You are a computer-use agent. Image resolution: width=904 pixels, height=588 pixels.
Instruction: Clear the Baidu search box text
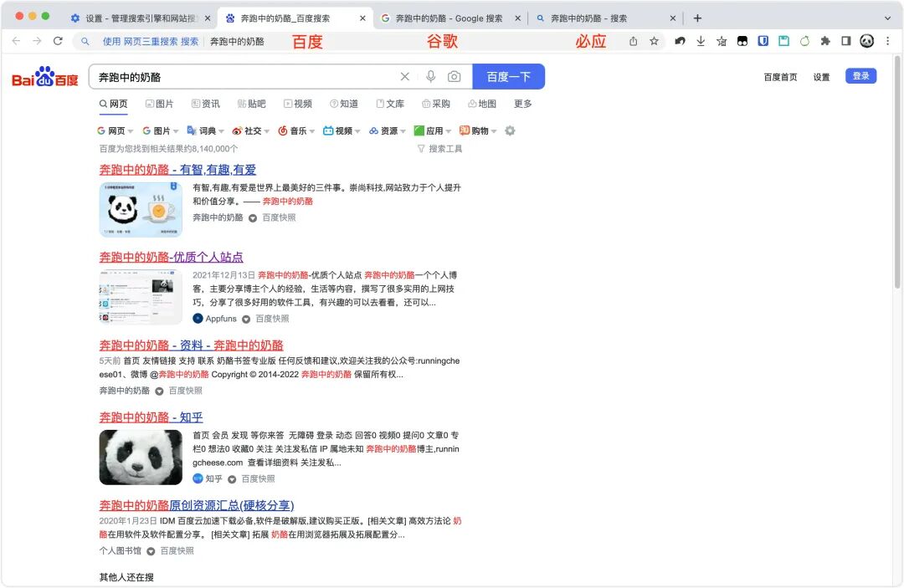(405, 77)
